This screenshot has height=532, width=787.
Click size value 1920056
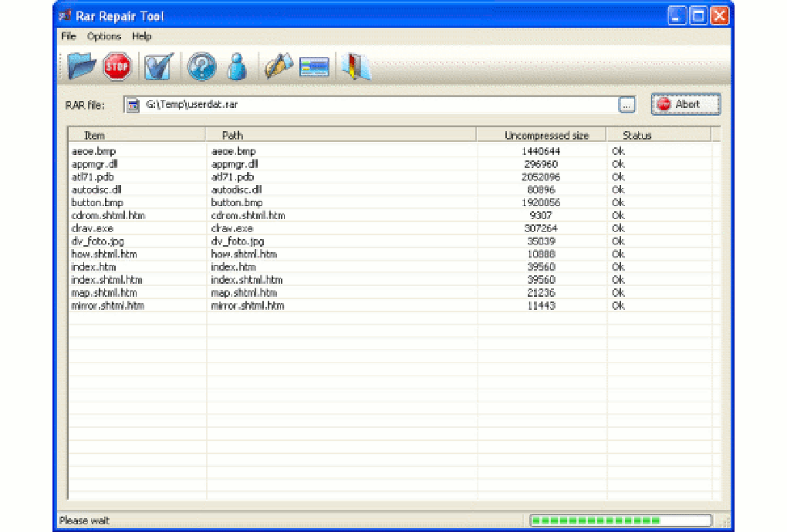click(x=541, y=203)
